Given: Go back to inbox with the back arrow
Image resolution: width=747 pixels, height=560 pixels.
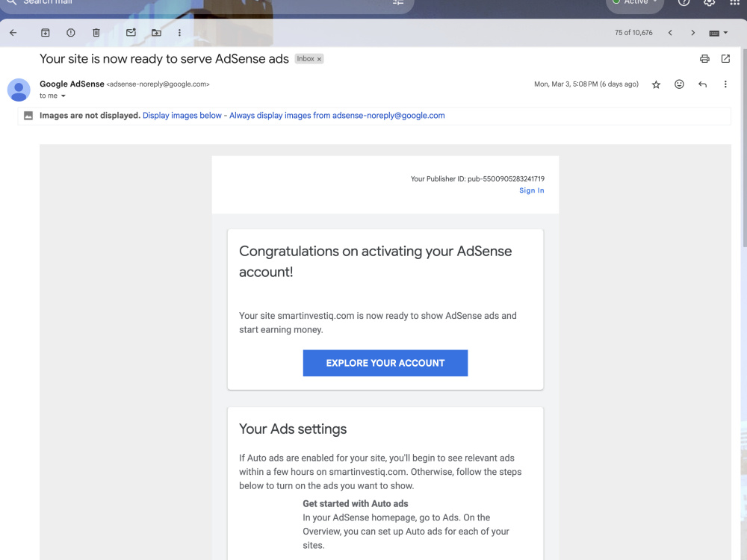Looking at the screenshot, I should point(13,33).
